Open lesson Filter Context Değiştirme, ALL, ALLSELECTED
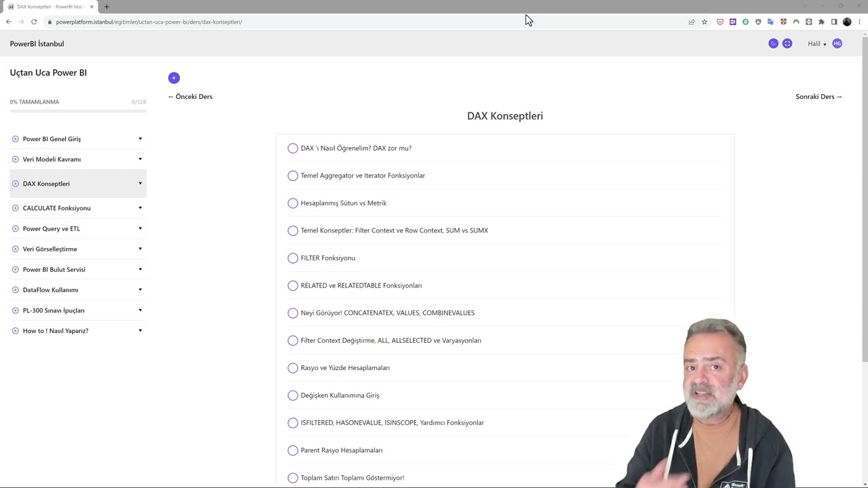This screenshot has width=868, height=488. click(x=391, y=340)
